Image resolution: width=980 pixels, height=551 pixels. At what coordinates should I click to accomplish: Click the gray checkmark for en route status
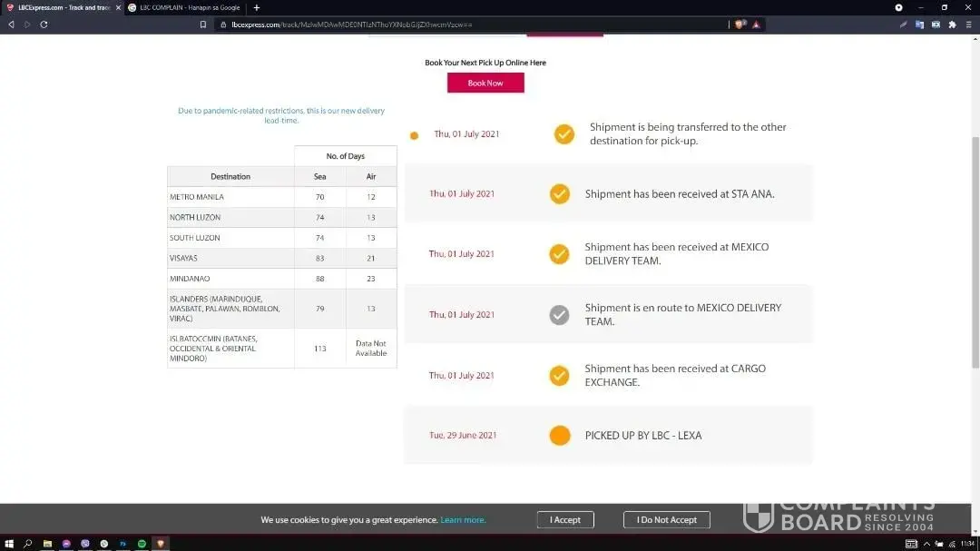560,315
